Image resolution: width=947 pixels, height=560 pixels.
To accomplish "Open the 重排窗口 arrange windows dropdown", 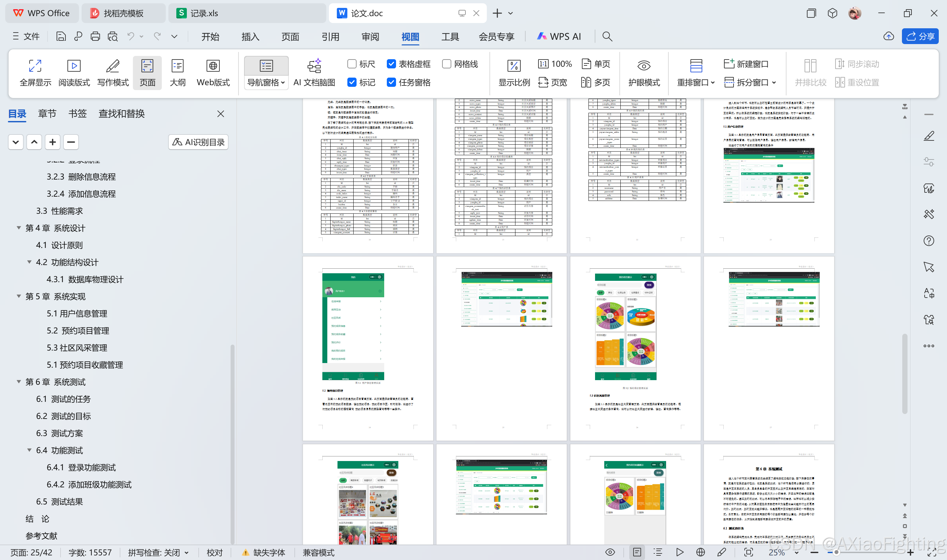I will point(696,82).
